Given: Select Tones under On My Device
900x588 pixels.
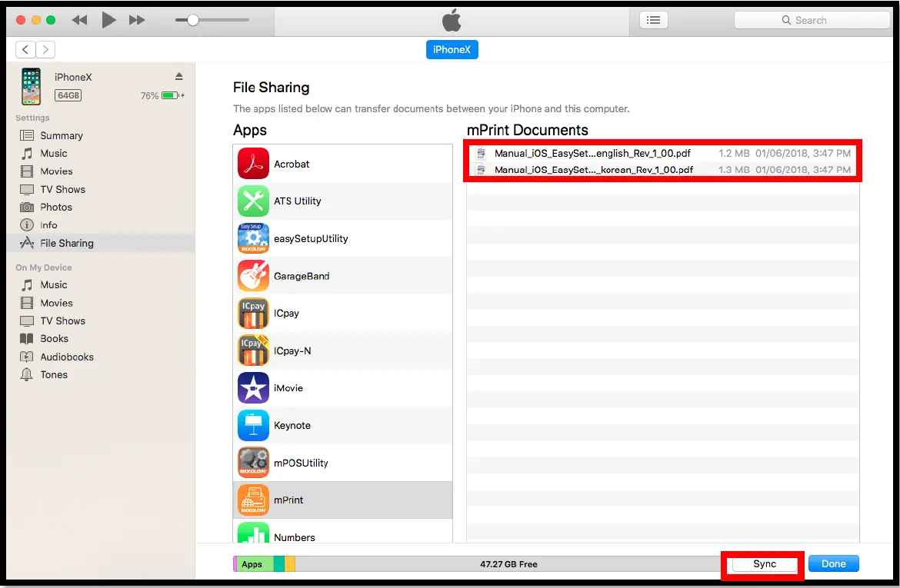Looking at the screenshot, I should pos(54,374).
